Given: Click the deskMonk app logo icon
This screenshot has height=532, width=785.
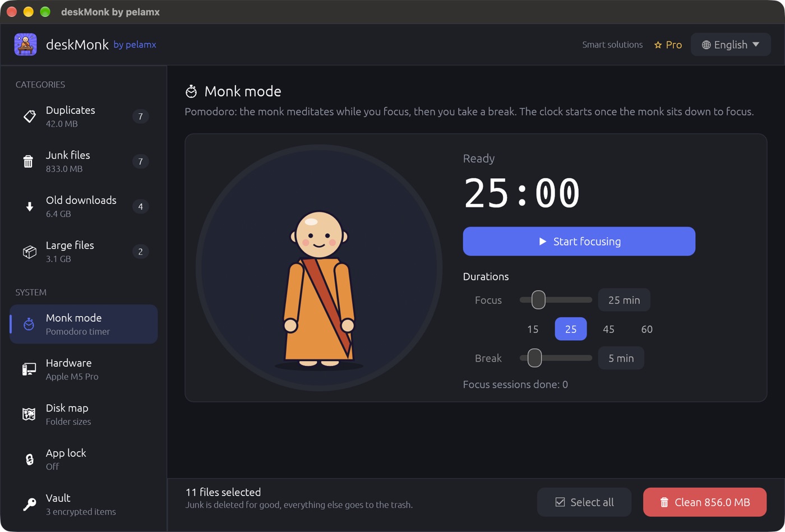Looking at the screenshot, I should pyautogui.click(x=25, y=44).
